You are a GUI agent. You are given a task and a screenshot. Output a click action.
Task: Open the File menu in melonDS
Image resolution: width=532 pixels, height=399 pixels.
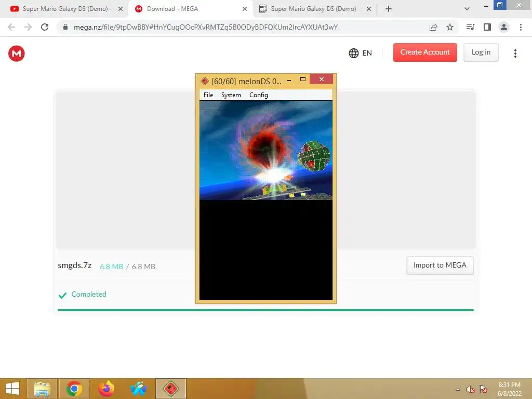pyautogui.click(x=208, y=95)
